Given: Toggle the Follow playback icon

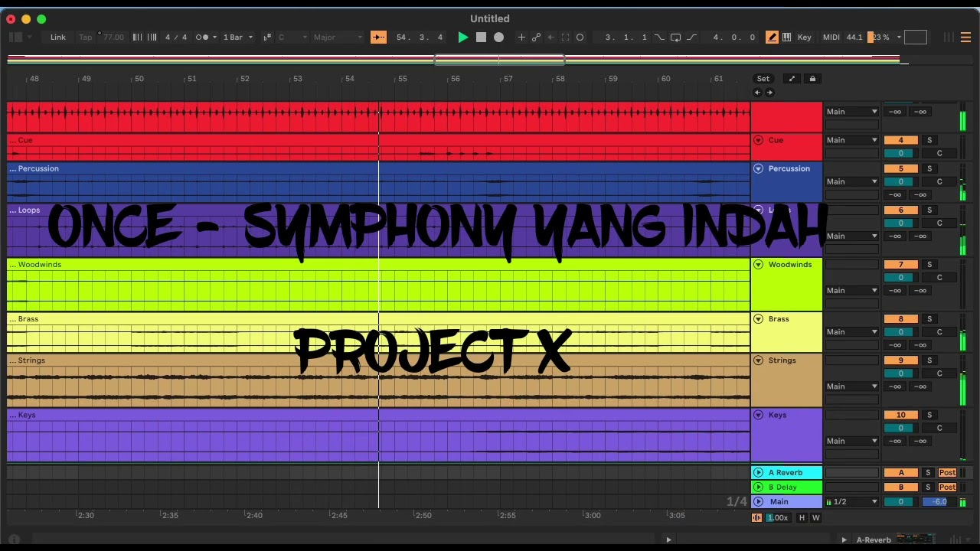Looking at the screenshot, I should [378, 37].
